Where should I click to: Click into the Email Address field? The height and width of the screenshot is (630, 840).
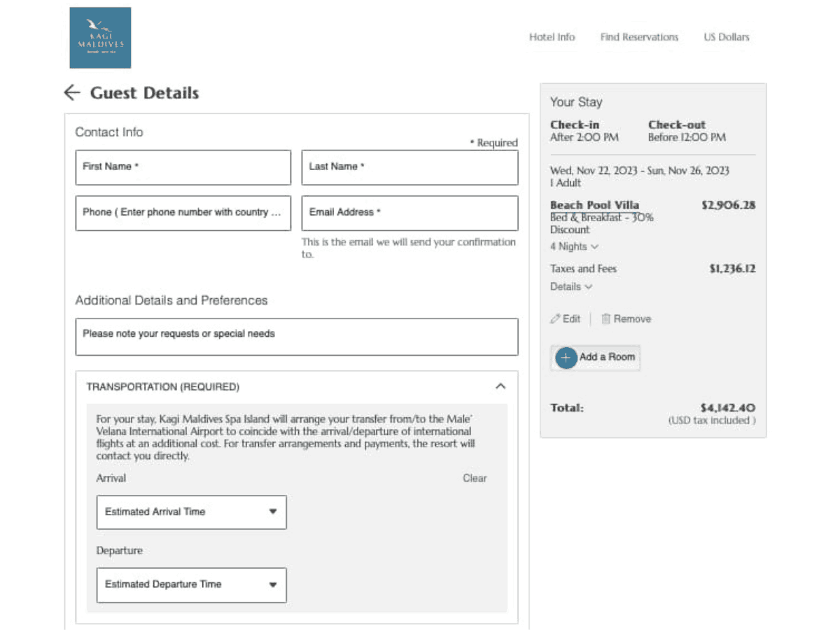coord(409,213)
